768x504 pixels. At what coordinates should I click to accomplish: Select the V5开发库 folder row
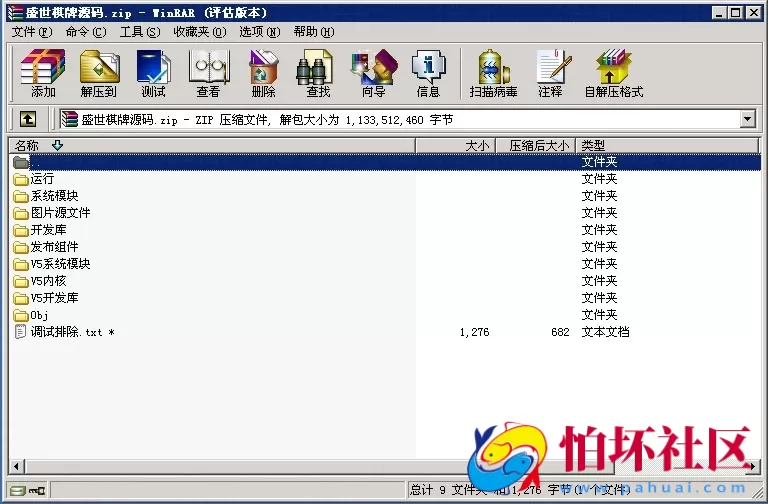pyautogui.click(x=384, y=298)
